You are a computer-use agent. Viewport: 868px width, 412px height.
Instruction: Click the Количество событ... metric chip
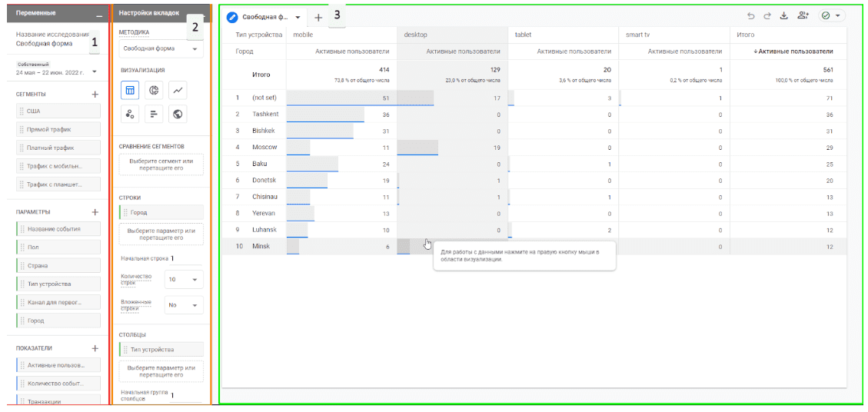pyautogui.click(x=58, y=384)
